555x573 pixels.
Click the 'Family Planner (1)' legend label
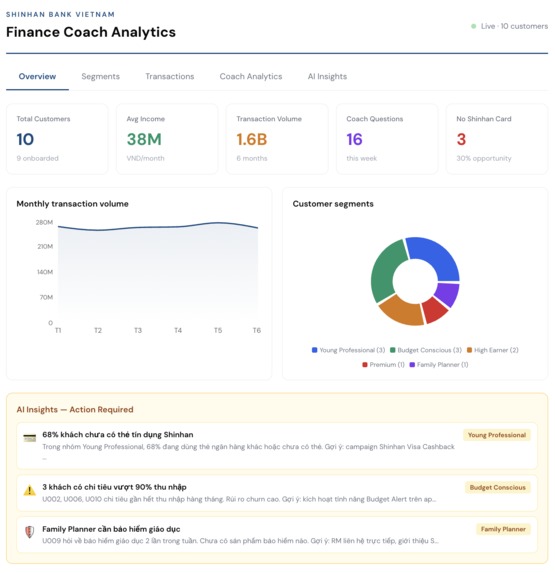442,365
